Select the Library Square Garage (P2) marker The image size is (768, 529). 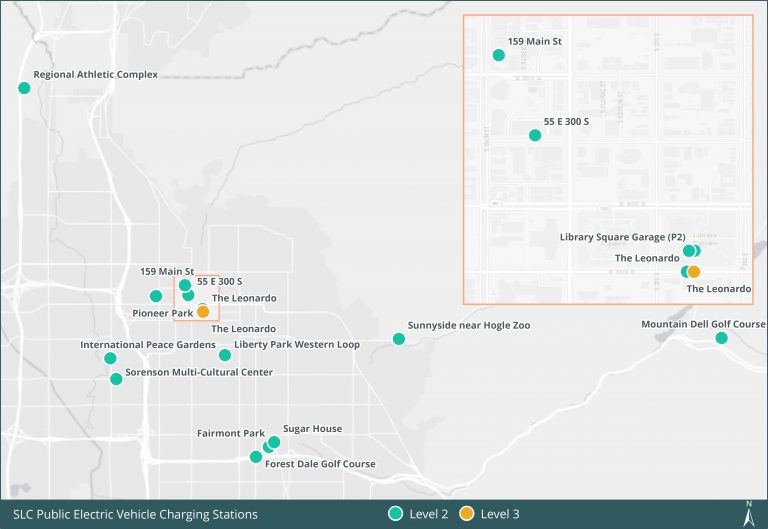(689, 251)
